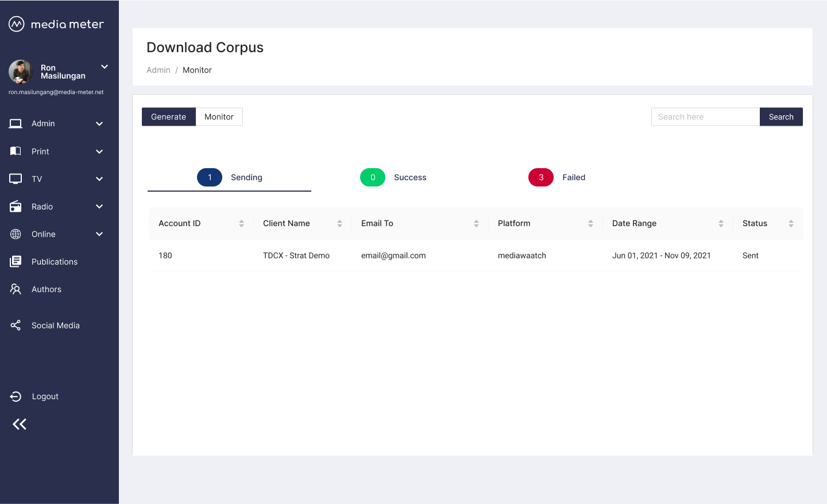This screenshot has width=827, height=504.
Task: Click the Admin breadcrumb link
Action: click(159, 70)
